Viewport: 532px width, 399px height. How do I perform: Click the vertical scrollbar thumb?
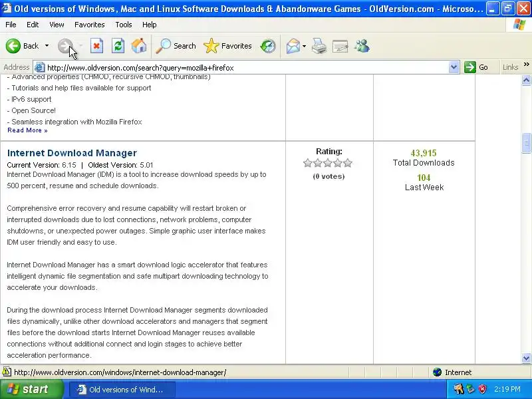526,143
